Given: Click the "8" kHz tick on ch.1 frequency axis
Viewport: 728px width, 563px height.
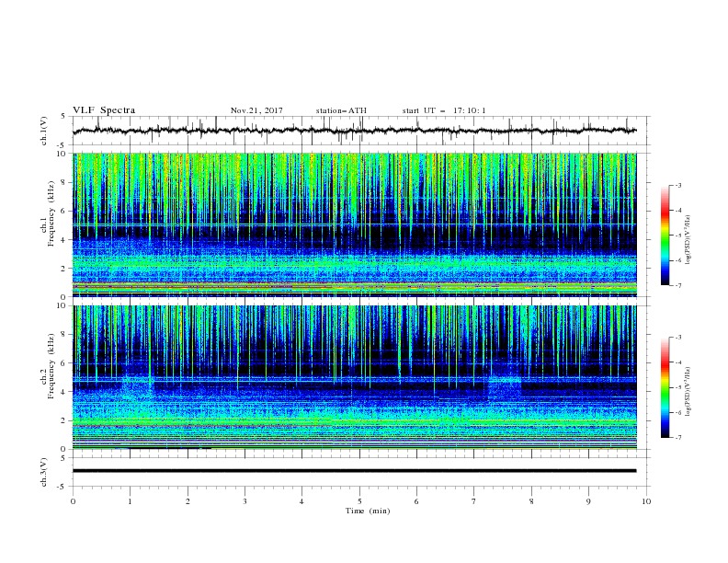Looking at the screenshot, I should coord(64,182).
